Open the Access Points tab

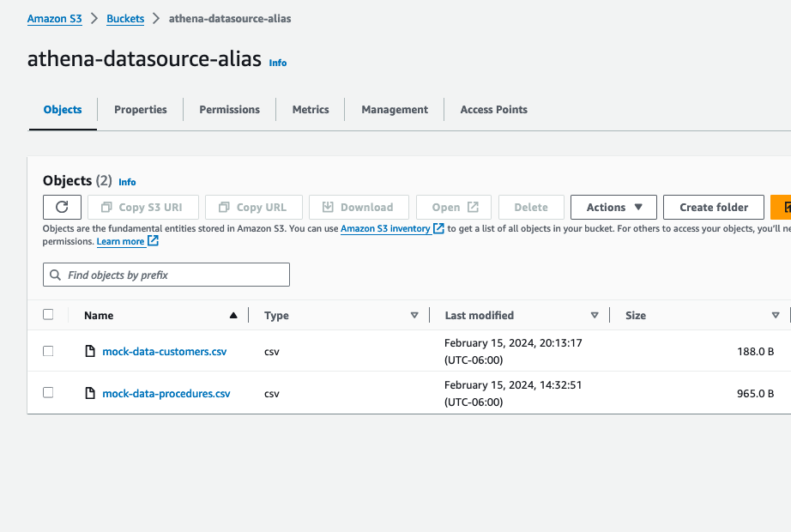494,110
